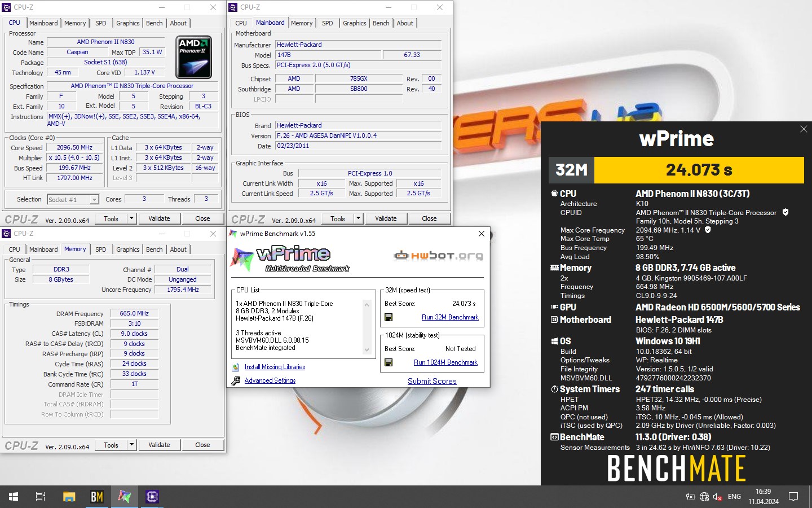Click the Chipset model field 785GX
The image size is (812, 508).
coord(359,78)
